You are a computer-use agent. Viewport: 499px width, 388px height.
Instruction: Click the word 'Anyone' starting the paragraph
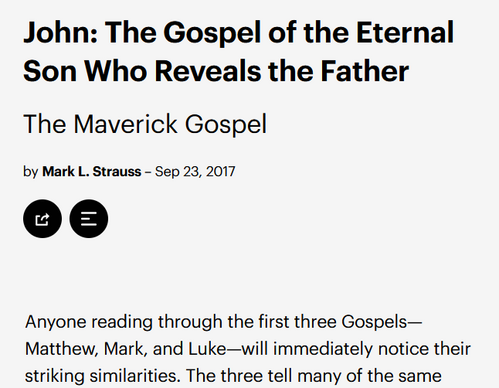(x=55, y=322)
